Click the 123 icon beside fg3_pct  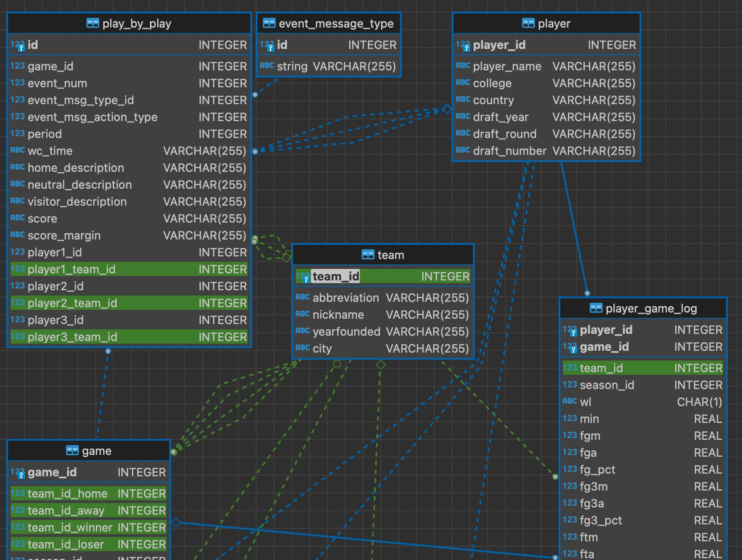click(570, 520)
